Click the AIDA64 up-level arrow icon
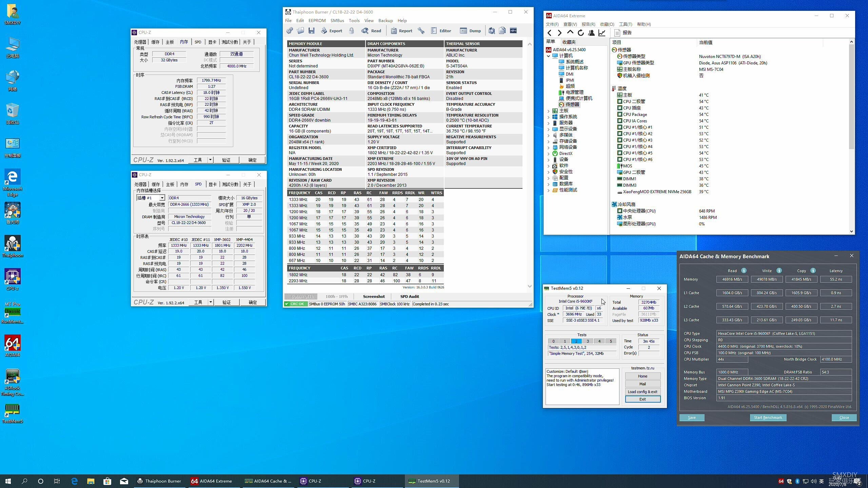 coord(570,33)
